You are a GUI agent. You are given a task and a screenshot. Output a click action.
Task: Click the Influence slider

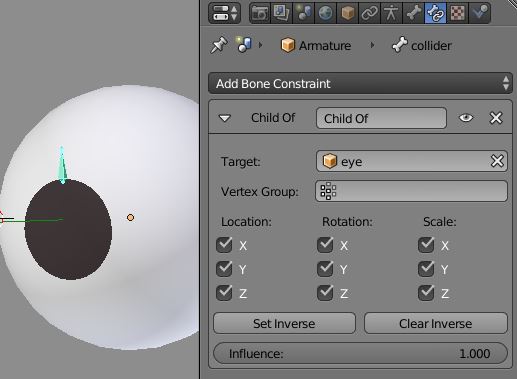[x=360, y=353]
